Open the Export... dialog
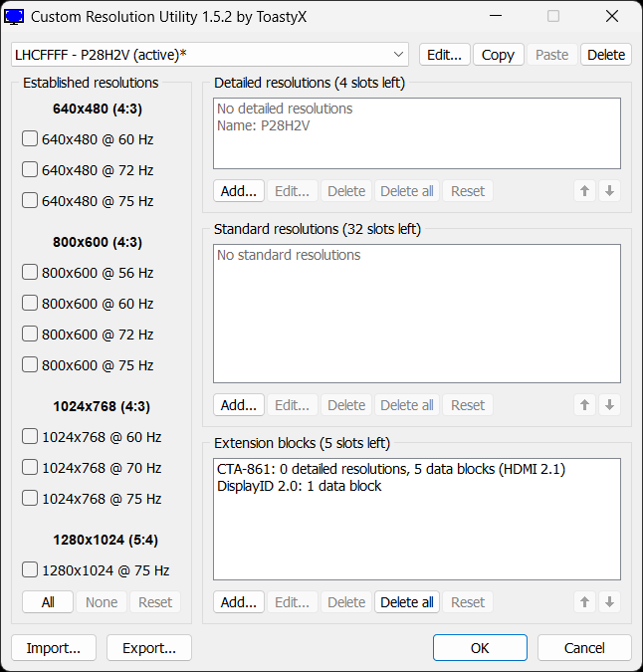Screen dimensions: 643x672 click(149, 648)
